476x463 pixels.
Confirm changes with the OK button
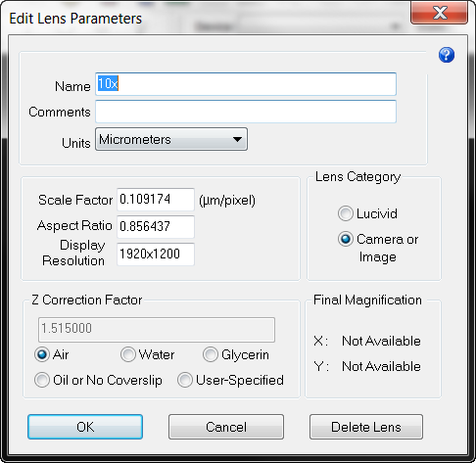coord(85,427)
